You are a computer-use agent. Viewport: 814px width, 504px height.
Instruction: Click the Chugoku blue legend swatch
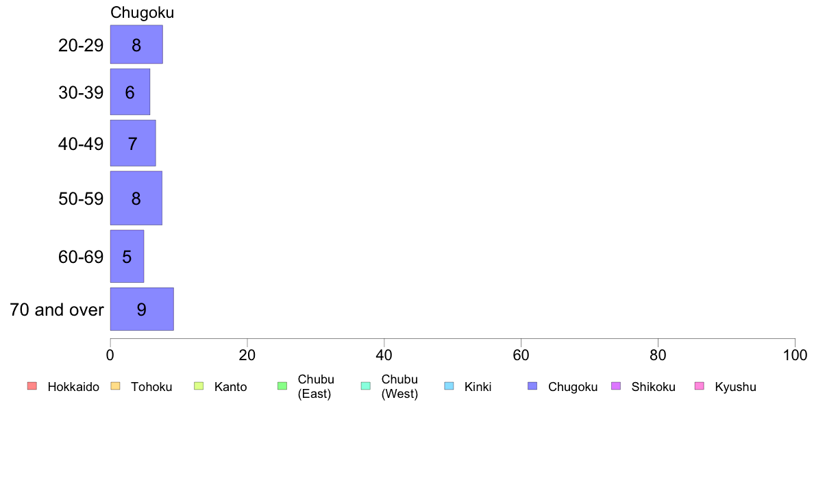click(532, 386)
